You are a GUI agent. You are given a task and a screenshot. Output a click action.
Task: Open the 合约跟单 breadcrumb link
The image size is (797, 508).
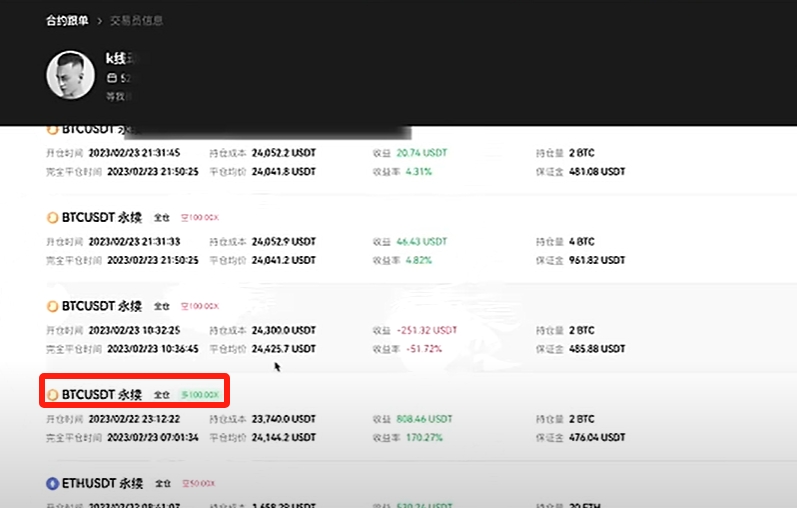[67, 20]
